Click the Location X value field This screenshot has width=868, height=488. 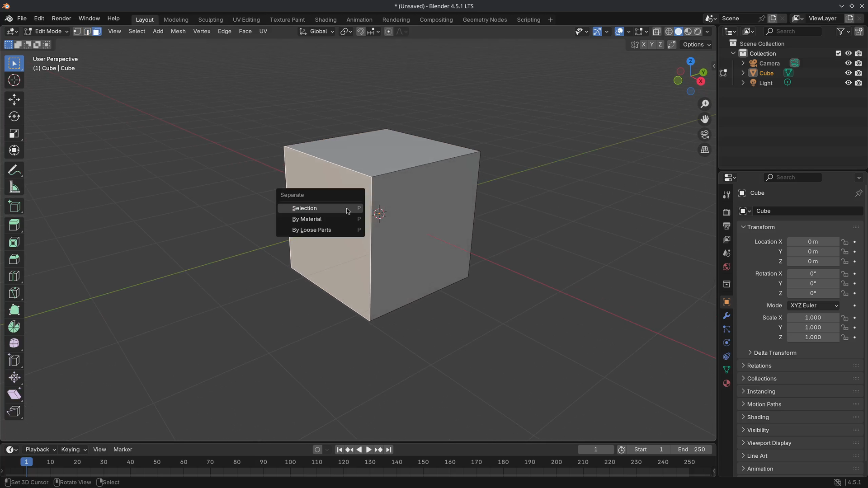[813, 242]
